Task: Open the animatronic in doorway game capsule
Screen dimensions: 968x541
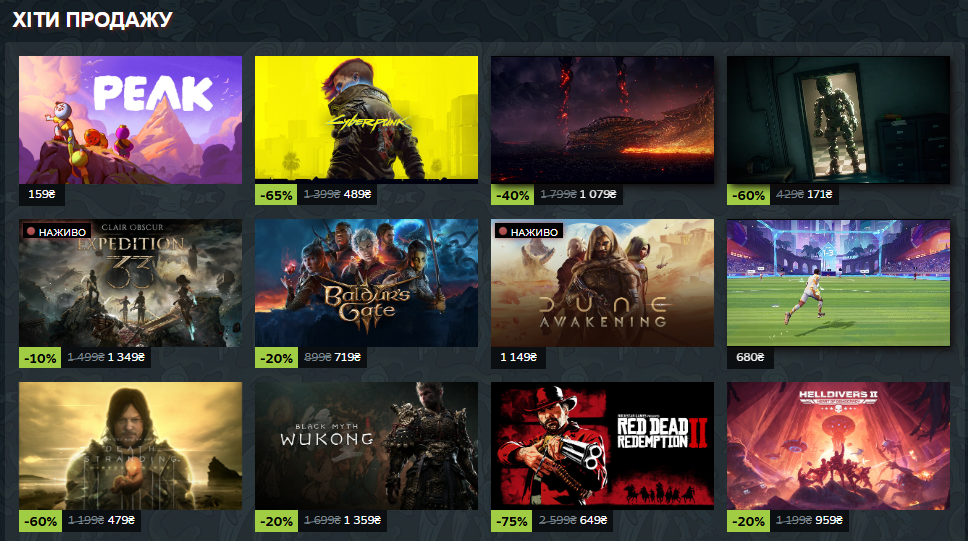Action: [838, 120]
